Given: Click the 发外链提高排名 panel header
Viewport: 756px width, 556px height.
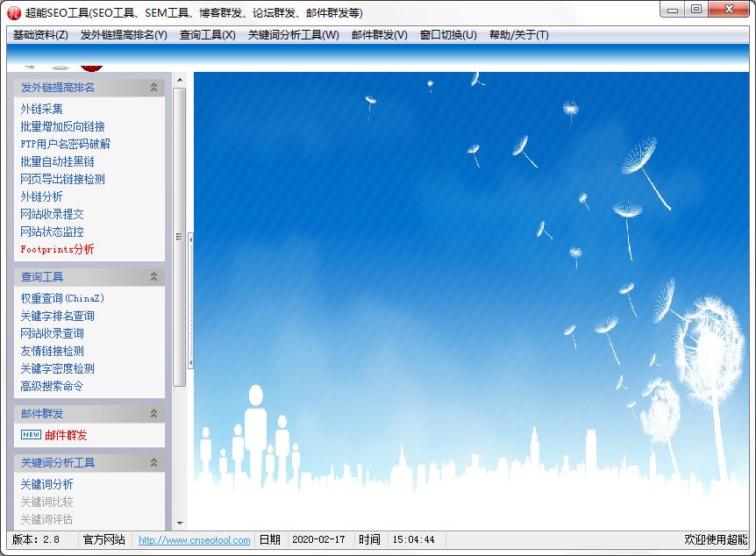Looking at the screenshot, I should (x=89, y=88).
